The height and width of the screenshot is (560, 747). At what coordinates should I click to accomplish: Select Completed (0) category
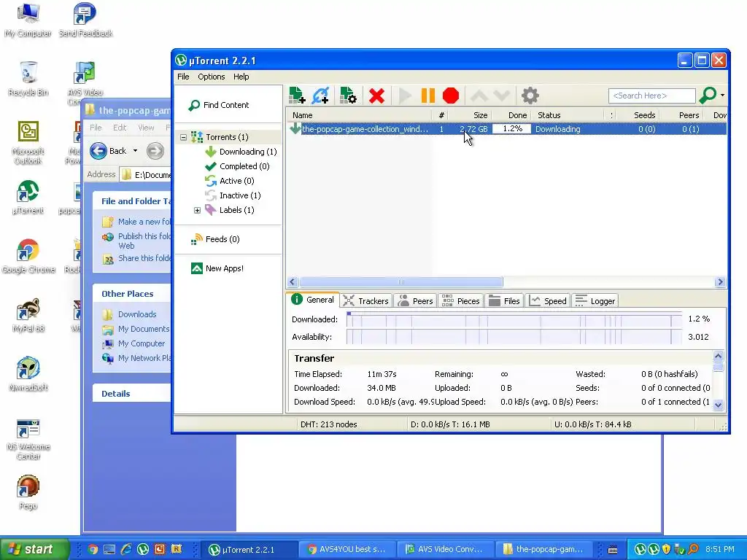coord(237,166)
